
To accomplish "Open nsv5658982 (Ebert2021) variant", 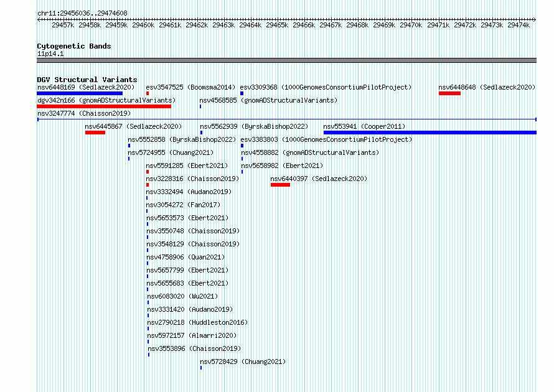I will [283, 166].
